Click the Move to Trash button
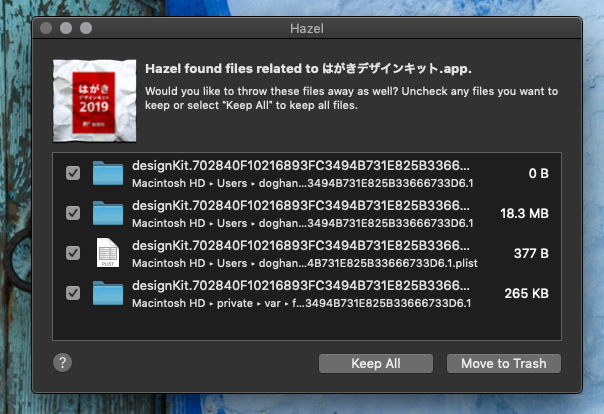Viewport: 604px width, 414px height. tap(504, 364)
